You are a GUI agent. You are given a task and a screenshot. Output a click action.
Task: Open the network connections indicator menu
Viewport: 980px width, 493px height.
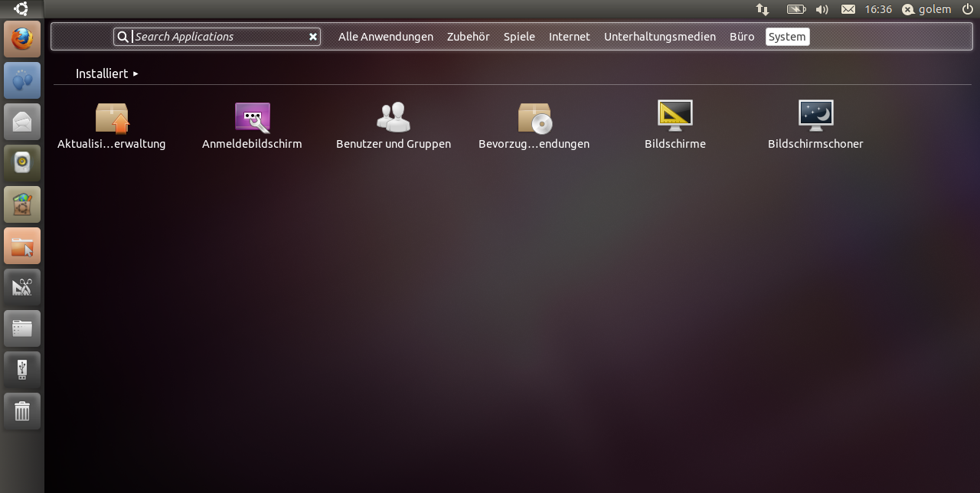pyautogui.click(x=763, y=9)
